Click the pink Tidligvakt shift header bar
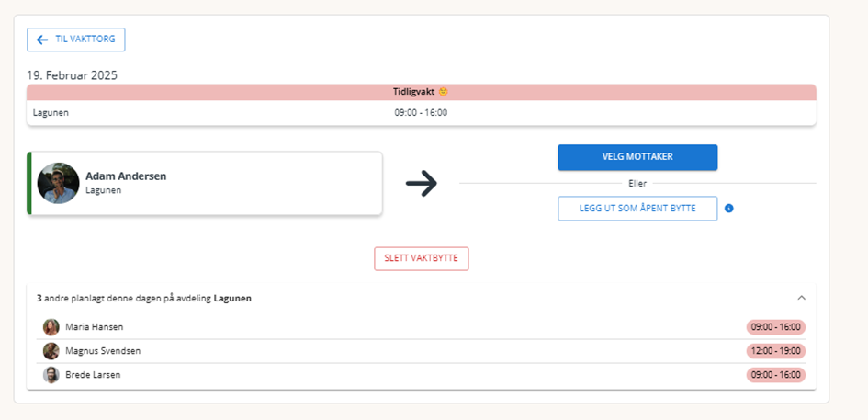Viewport: 868px width, 420px height. point(422,92)
